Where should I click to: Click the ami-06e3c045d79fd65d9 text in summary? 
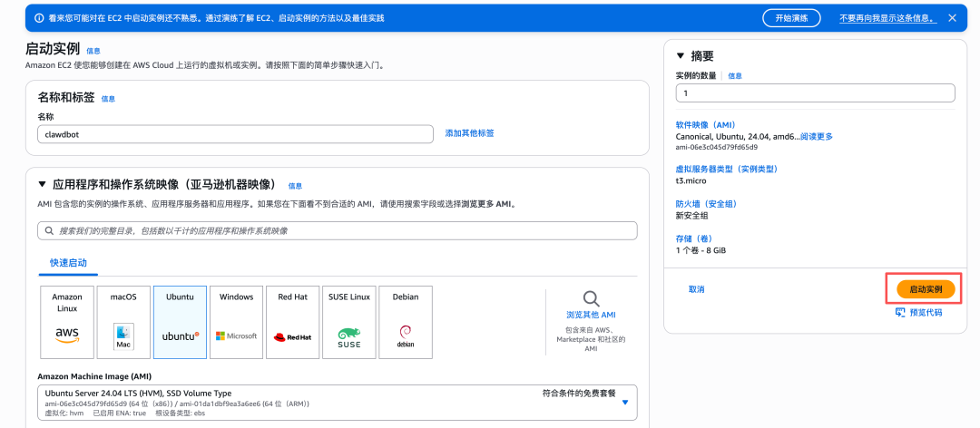[716, 148]
